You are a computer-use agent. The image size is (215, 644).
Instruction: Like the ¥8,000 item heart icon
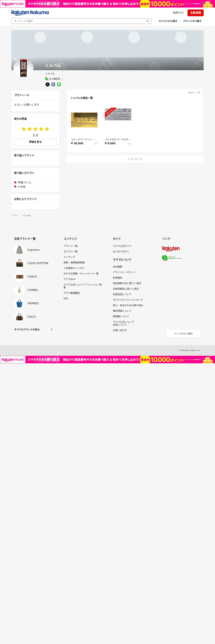[129, 144]
